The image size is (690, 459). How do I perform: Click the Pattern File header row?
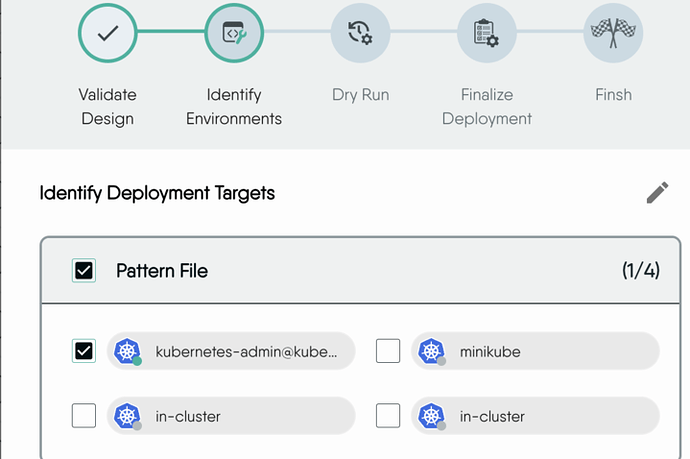[360, 270]
